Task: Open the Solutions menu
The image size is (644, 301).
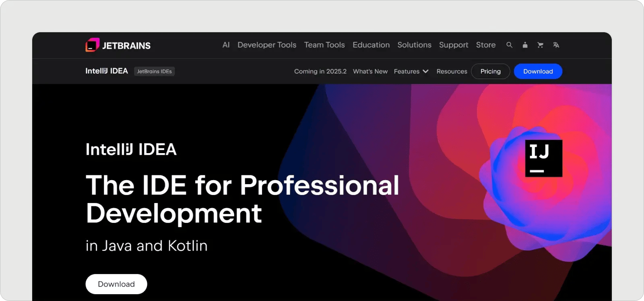Action: click(x=414, y=45)
